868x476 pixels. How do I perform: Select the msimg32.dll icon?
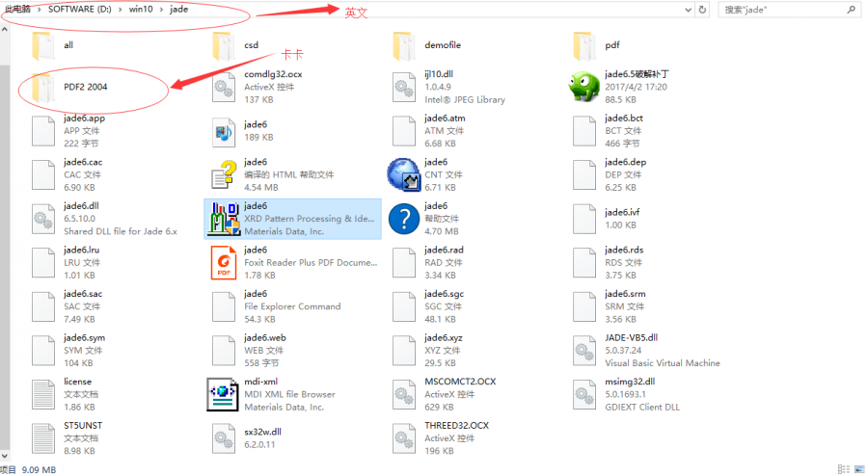(x=584, y=395)
